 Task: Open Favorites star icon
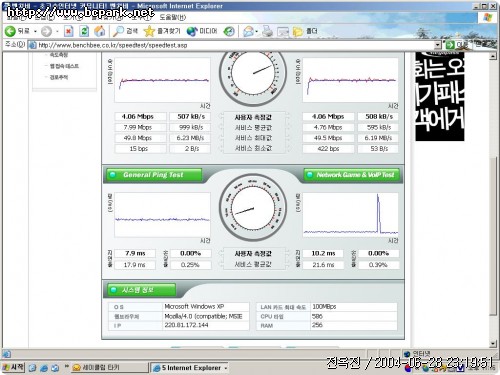(149, 31)
